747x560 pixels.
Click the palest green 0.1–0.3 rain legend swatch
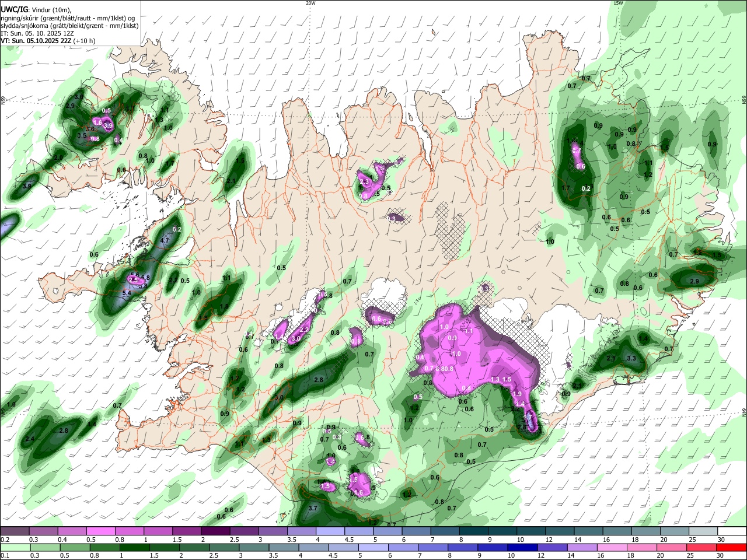(x=15, y=547)
